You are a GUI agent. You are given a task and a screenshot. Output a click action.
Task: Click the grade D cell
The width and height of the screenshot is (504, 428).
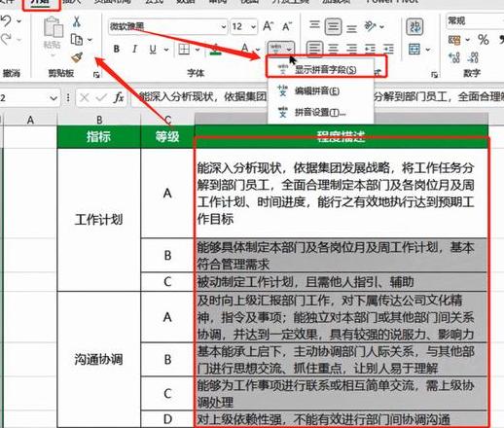[x=167, y=419]
